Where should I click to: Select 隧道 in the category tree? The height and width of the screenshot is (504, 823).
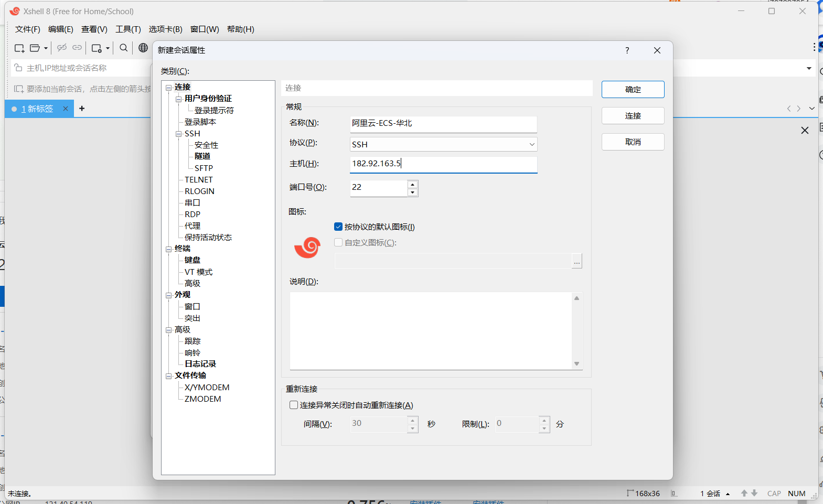point(202,156)
